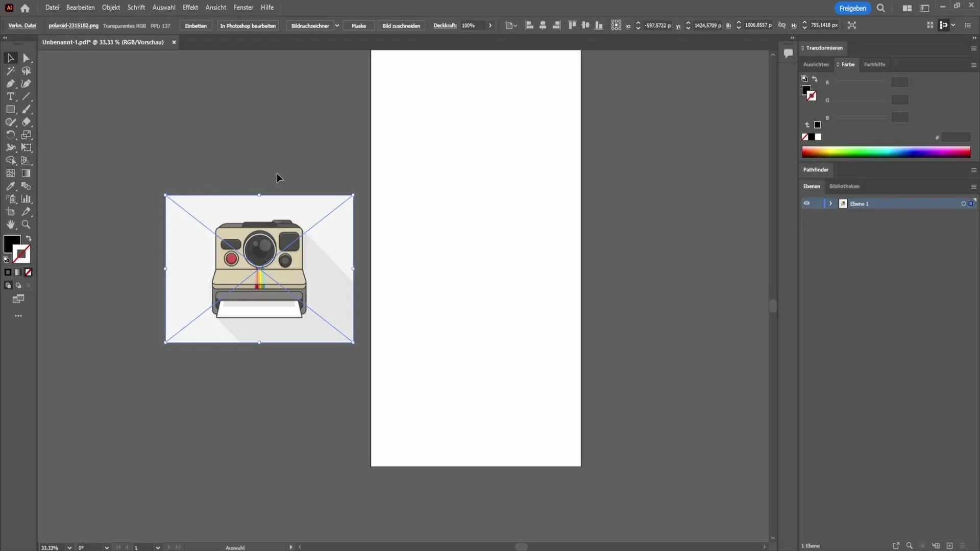Open Edit Toolbar three dots
This screenshot has width=980, height=551.
pyautogui.click(x=18, y=316)
